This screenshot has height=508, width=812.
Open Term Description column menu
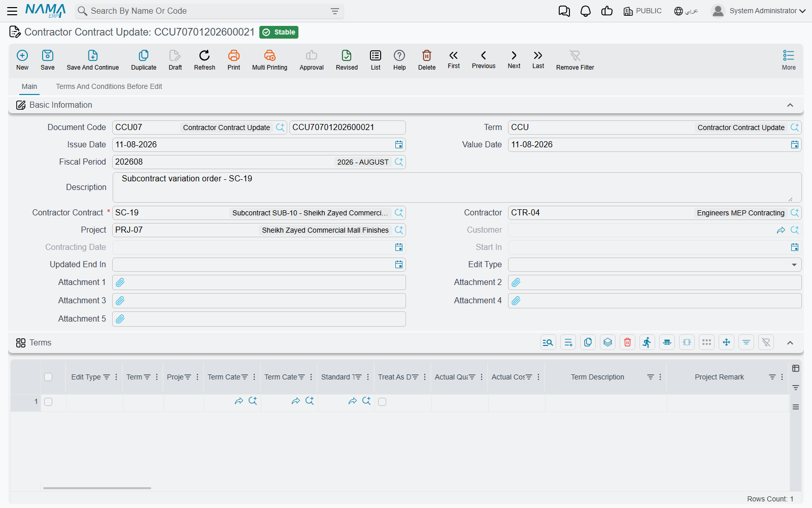click(x=660, y=377)
